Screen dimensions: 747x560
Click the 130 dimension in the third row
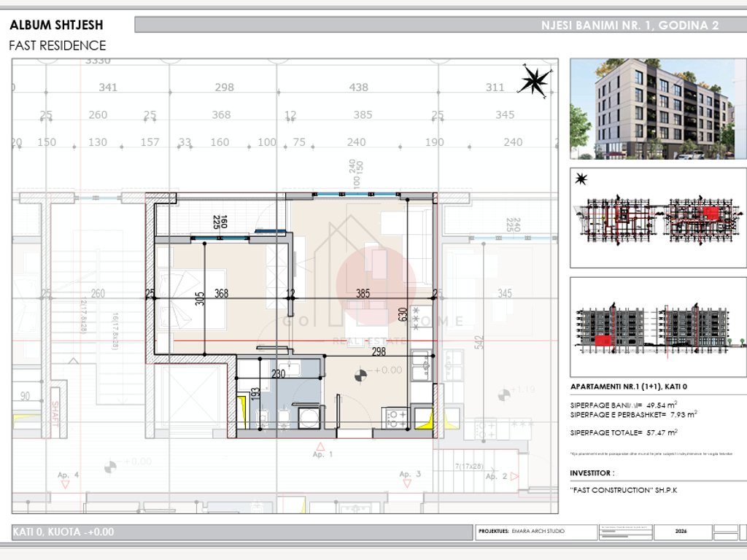98,142
